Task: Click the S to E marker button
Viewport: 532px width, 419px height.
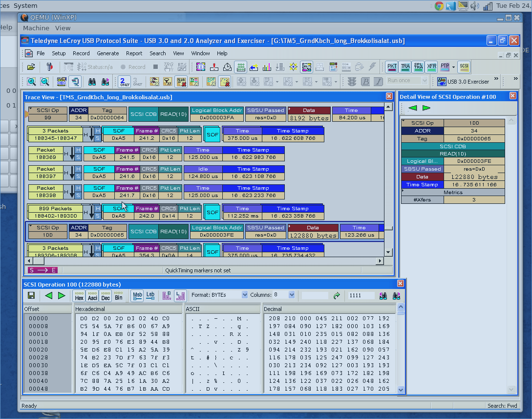Action: pyautogui.click(x=43, y=270)
